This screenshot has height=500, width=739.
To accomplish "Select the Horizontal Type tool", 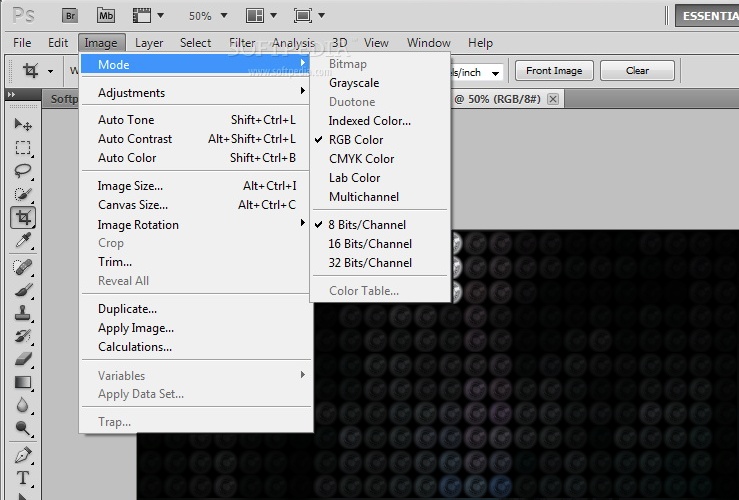I will pos(23,478).
